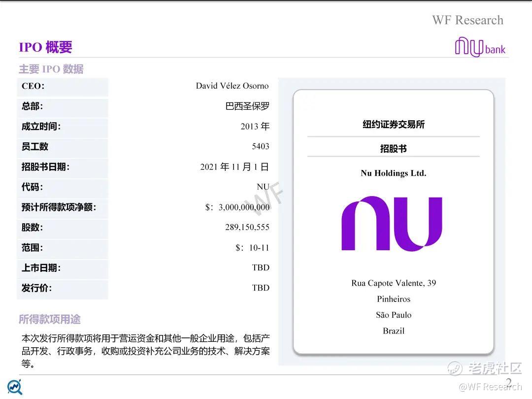
Task: Click the large purple nu logo
Action: (x=392, y=224)
